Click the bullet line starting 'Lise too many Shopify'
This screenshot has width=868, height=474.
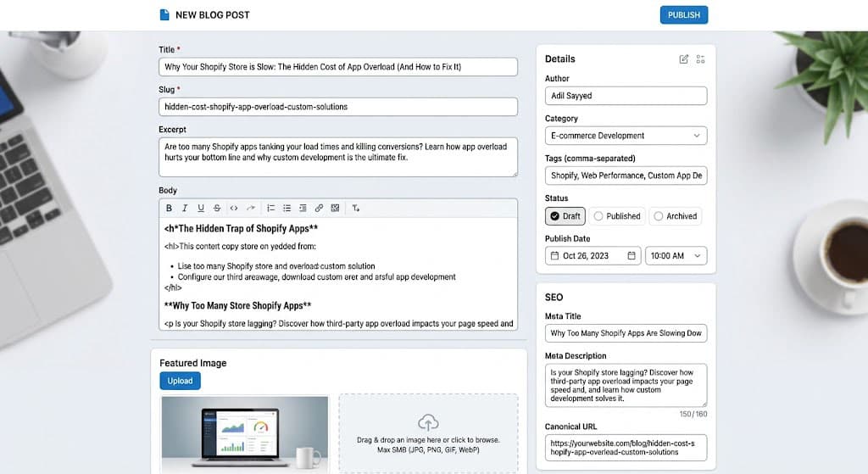pos(276,266)
